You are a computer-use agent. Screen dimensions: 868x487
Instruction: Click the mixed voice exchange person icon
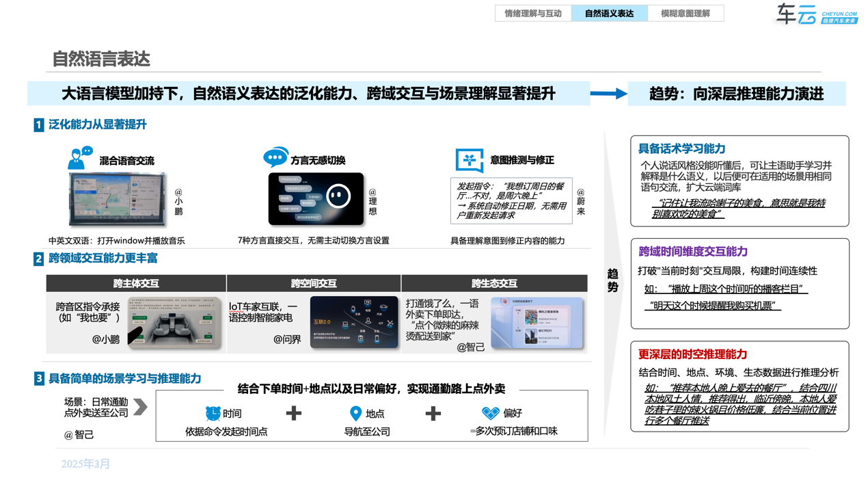point(80,158)
